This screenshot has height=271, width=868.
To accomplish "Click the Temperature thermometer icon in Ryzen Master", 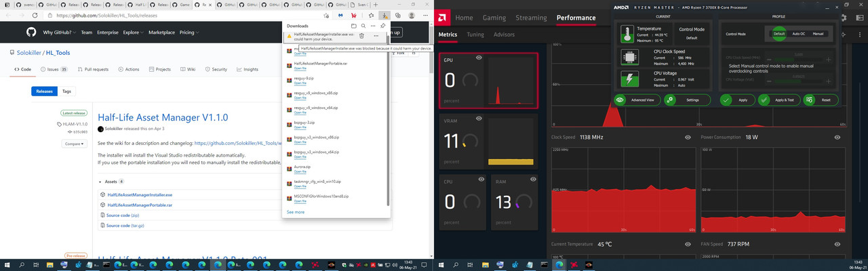I will coord(627,33).
